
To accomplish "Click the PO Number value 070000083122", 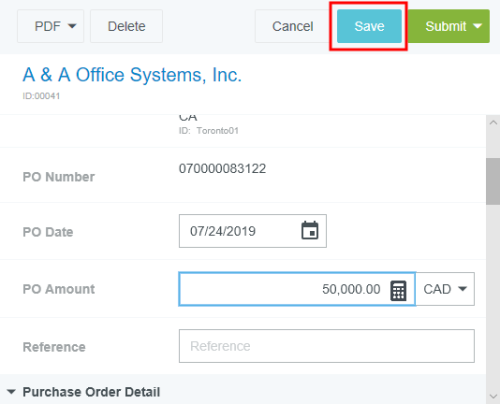I will point(222,169).
